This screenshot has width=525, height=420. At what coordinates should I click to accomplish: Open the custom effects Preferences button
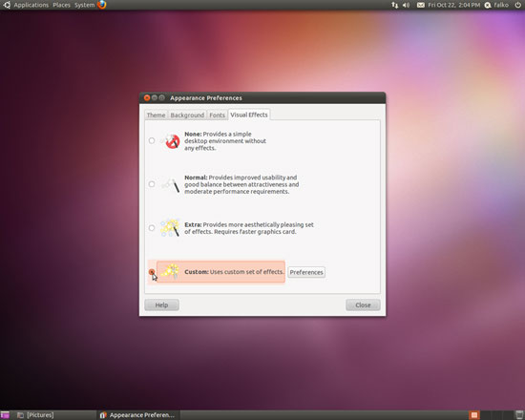(x=306, y=272)
